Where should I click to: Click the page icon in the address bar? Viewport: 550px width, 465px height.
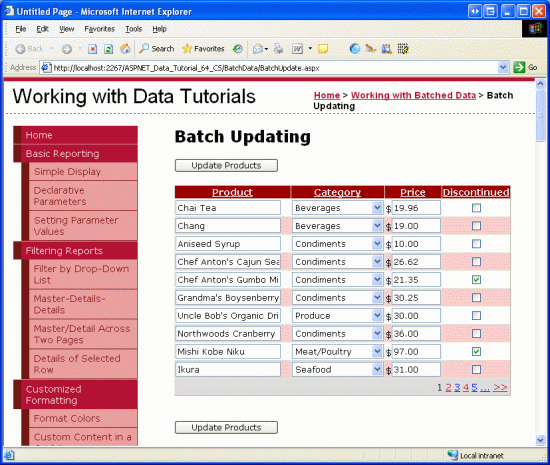[x=46, y=67]
